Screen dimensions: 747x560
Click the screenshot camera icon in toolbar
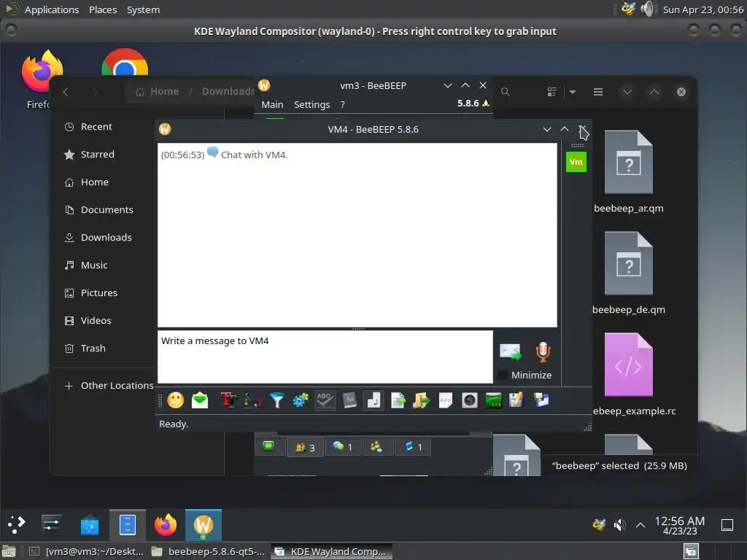[x=469, y=400]
